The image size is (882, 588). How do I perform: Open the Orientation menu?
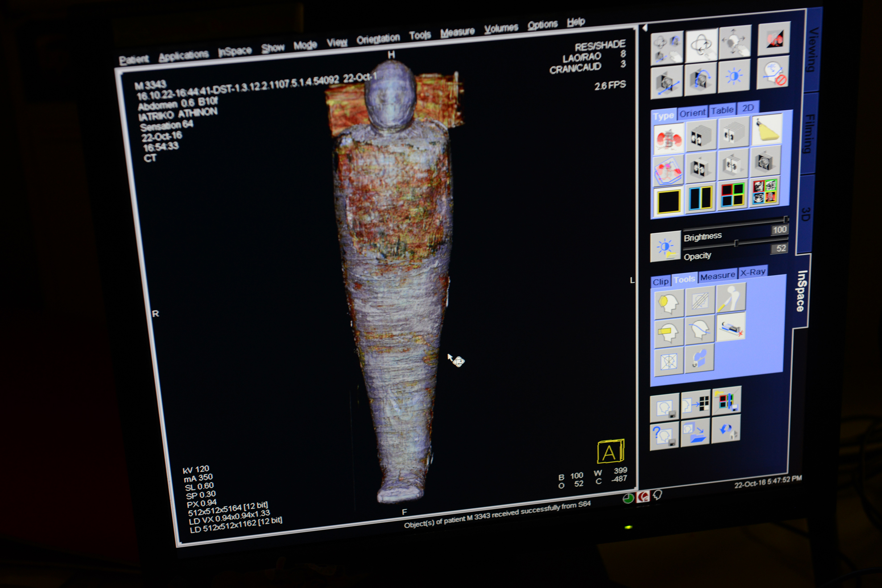[x=378, y=39]
